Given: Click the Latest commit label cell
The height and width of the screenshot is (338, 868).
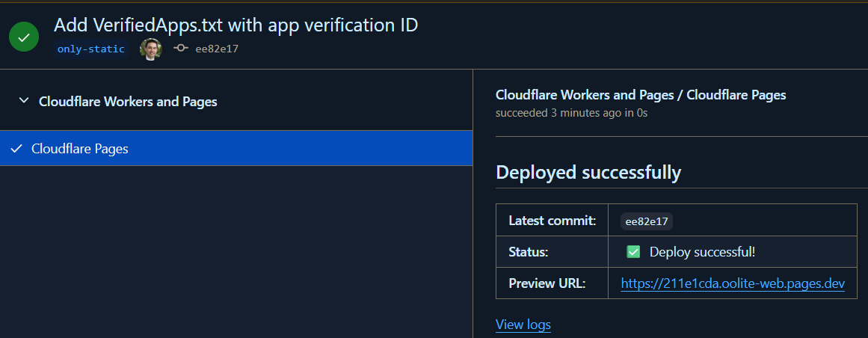Looking at the screenshot, I should click(x=552, y=221).
